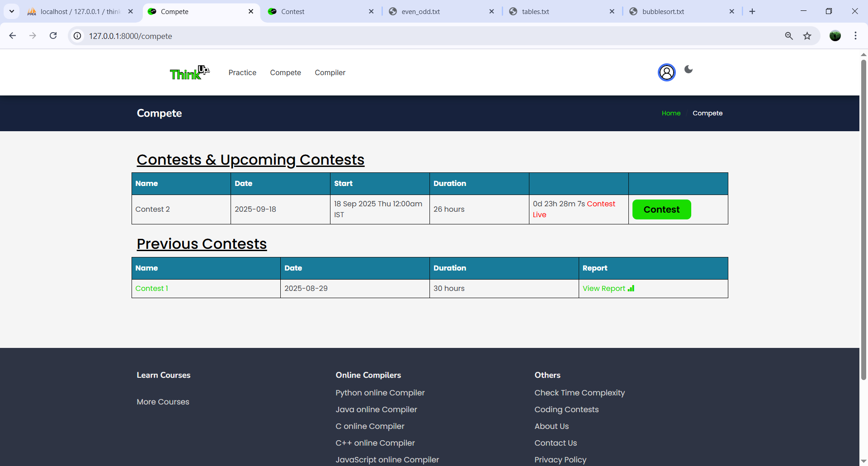Screen dimensions: 868x466
Task: Expand the tab search dropdown arrow
Action: pyautogui.click(x=12, y=11)
